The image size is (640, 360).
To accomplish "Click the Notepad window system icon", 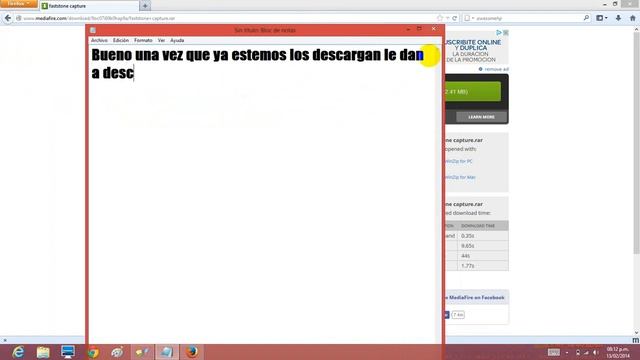I will [x=93, y=30].
